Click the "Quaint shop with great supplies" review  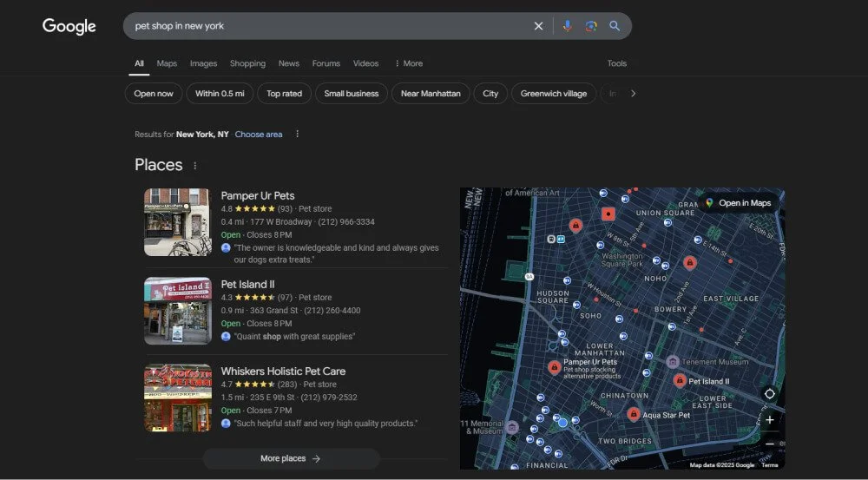point(294,337)
